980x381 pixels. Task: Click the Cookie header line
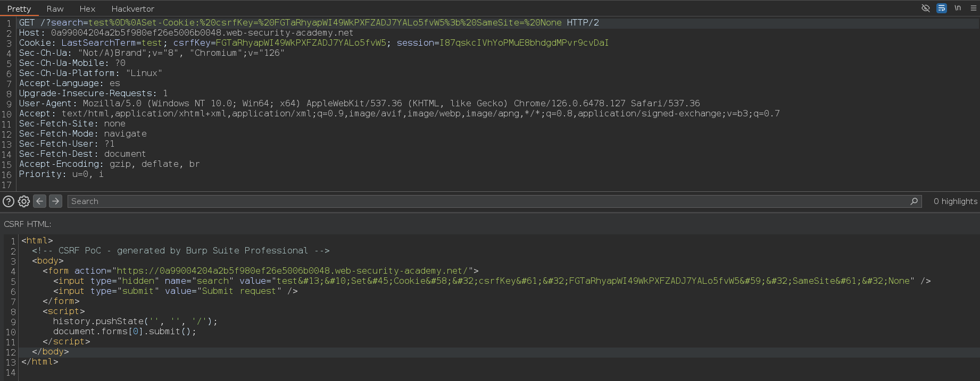314,43
